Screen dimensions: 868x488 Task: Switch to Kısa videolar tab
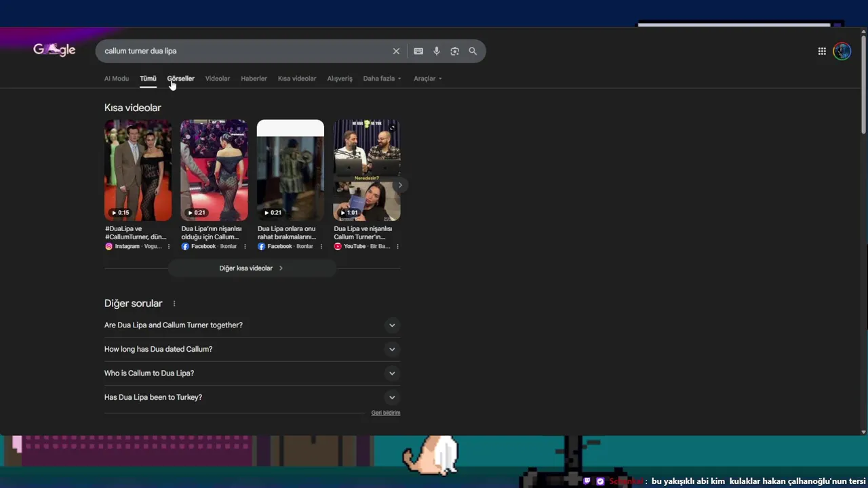coord(297,79)
